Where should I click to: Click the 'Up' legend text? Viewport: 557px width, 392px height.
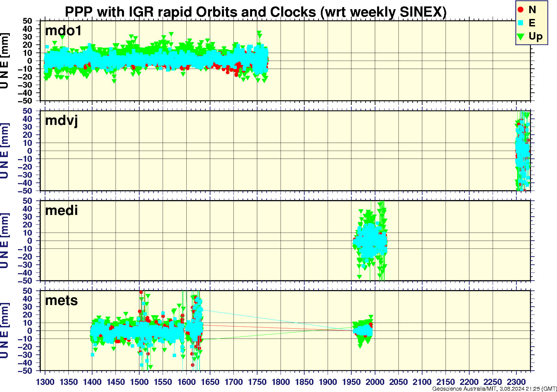(x=536, y=36)
